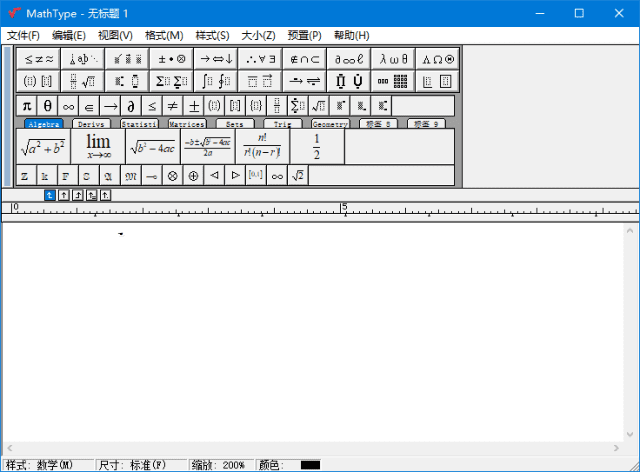Viewport: 640px width, 472px height.
Task: Switch to the Trig tab
Action: (283, 124)
